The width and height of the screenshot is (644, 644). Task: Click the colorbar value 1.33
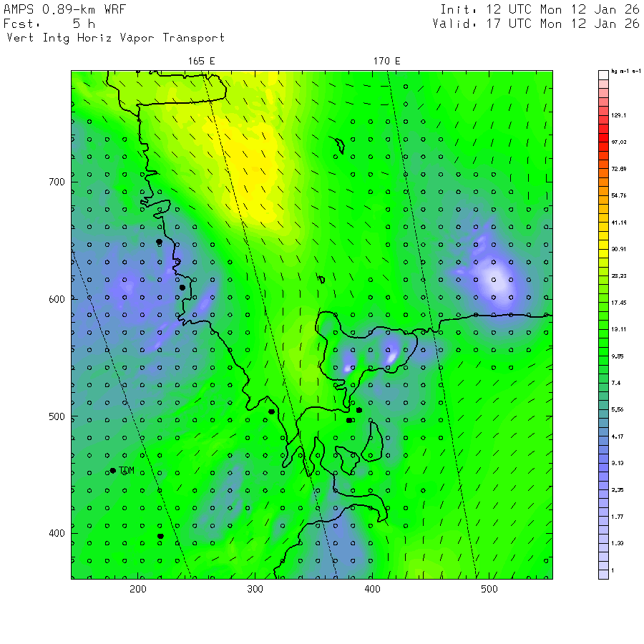click(x=618, y=543)
